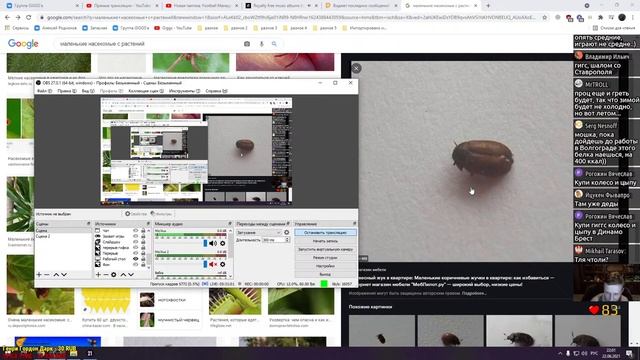640x360 pixels.
Task: Adjust first audio mixer channel volume slider
Action: [x=205, y=243]
